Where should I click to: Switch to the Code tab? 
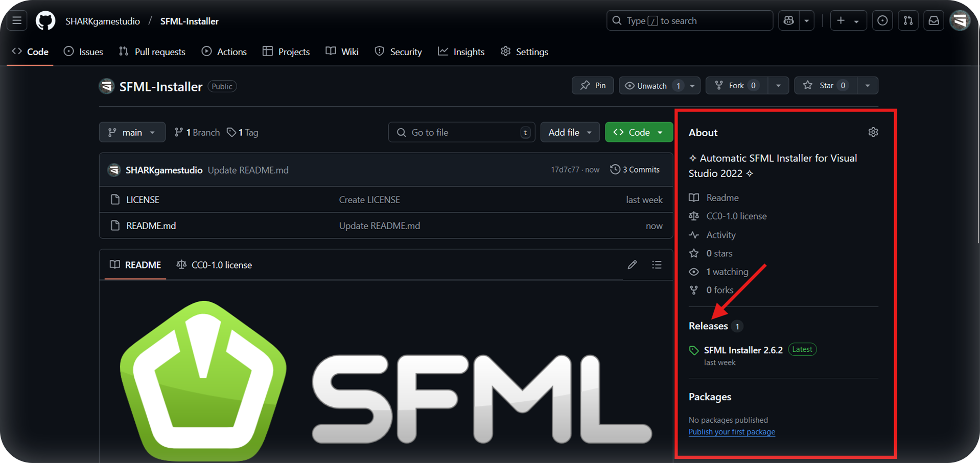30,52
